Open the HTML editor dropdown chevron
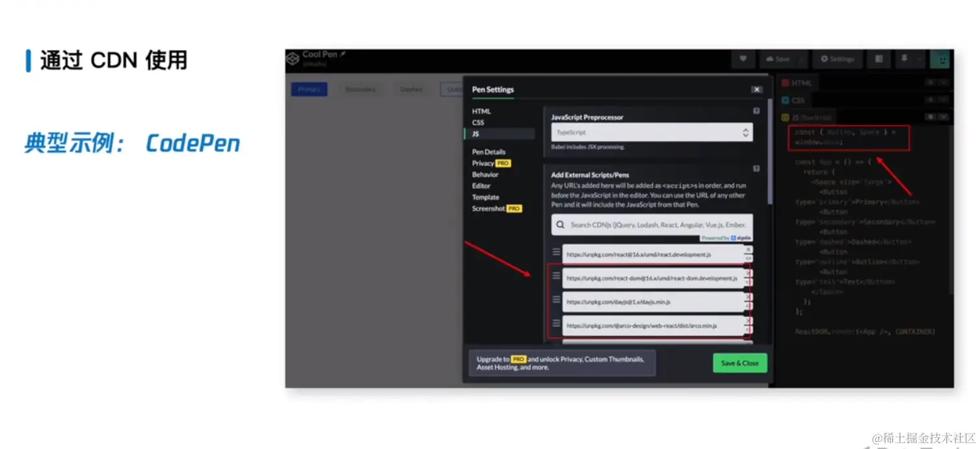 [x=943, y=83]
